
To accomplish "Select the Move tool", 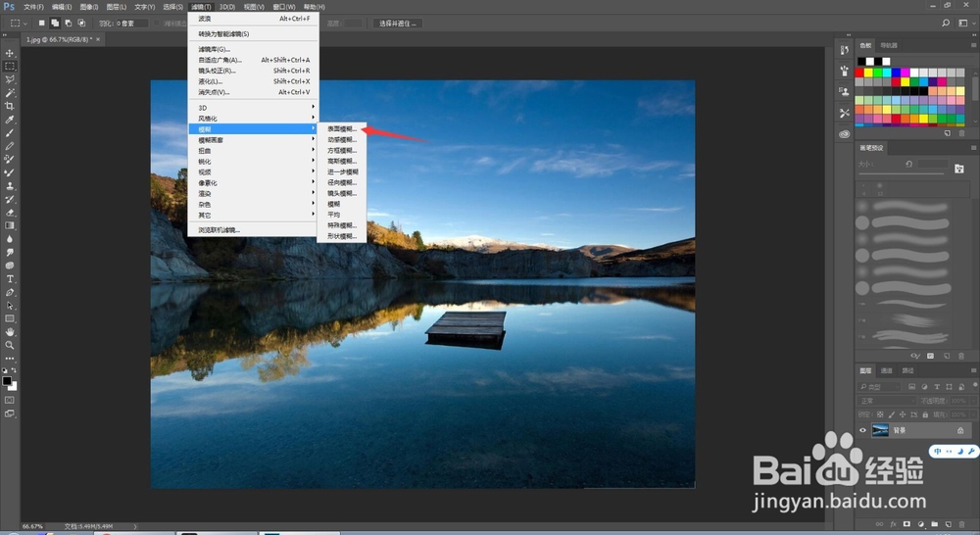I will pyautogui.click(x=10, y=53).
